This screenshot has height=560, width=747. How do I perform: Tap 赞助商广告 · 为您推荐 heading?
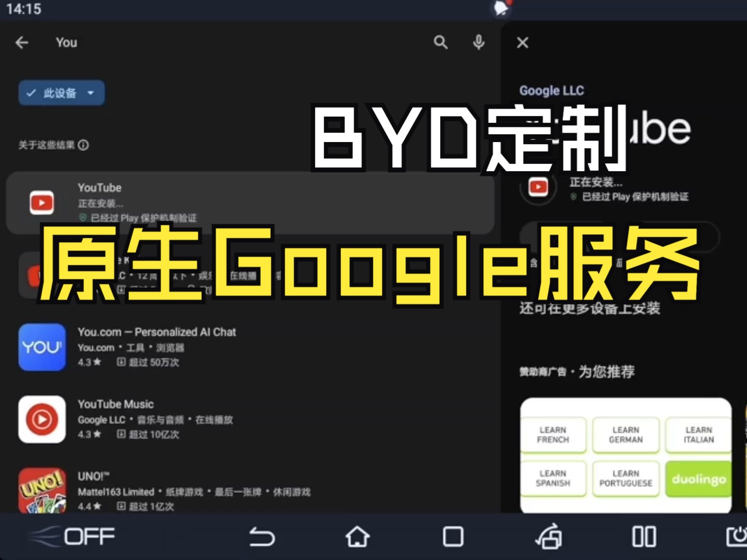point(577,372)
